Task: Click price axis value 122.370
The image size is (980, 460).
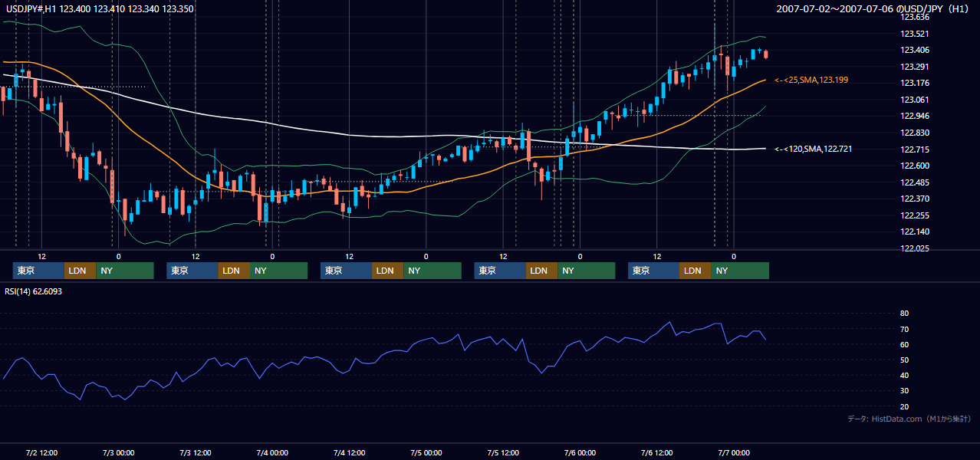Action: (914, 199)
